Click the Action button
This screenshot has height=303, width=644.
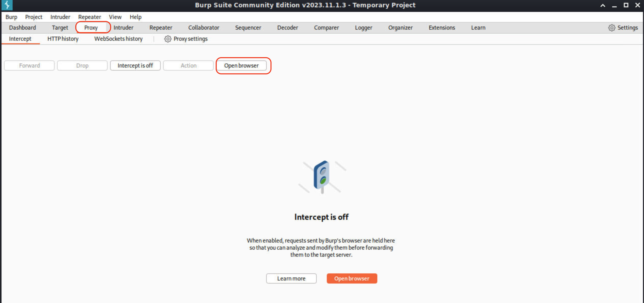click(188, 66)
